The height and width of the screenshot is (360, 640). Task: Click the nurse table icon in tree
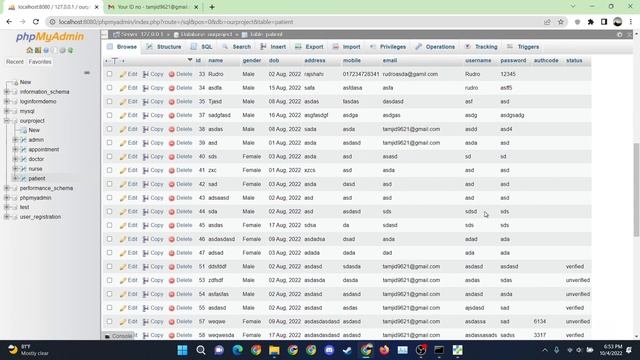(24, 169)
